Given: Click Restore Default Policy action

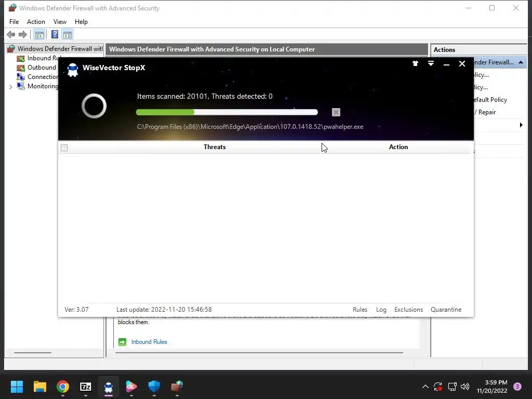Looking at the screenshot, I should [x=490, y=100].
